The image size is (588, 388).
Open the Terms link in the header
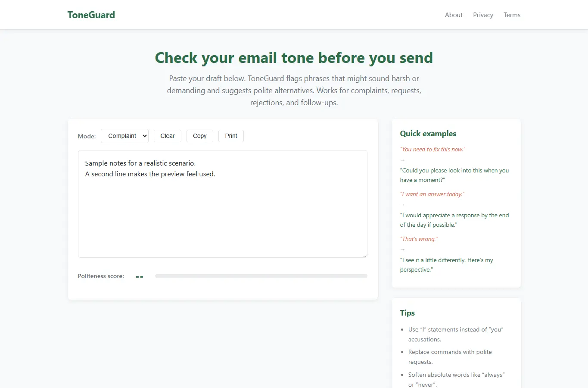(x=512, y=15)
